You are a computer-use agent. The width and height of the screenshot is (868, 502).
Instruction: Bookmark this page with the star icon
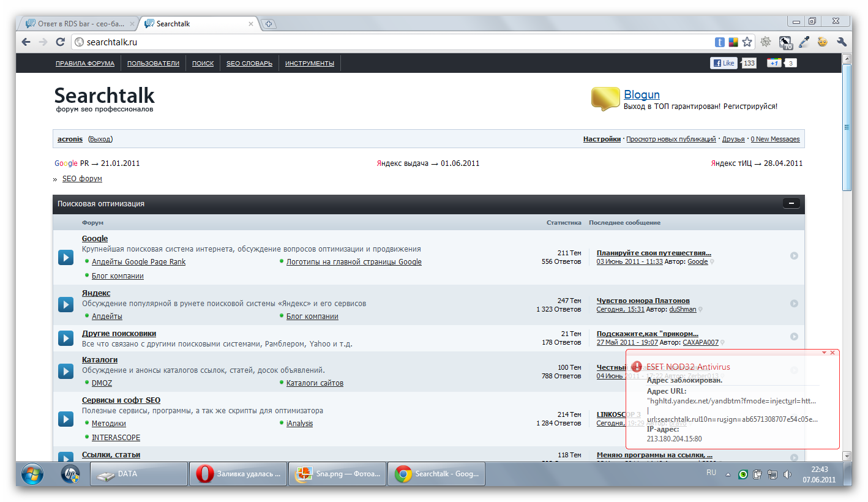(747, 42)
